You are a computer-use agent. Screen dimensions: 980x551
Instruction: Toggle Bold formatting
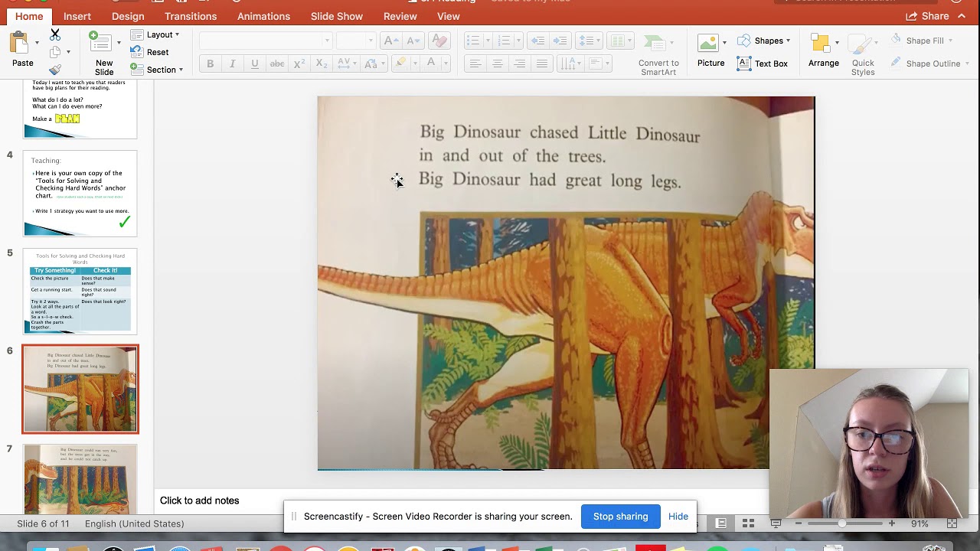pyautogui.click(x=210, y=64)
